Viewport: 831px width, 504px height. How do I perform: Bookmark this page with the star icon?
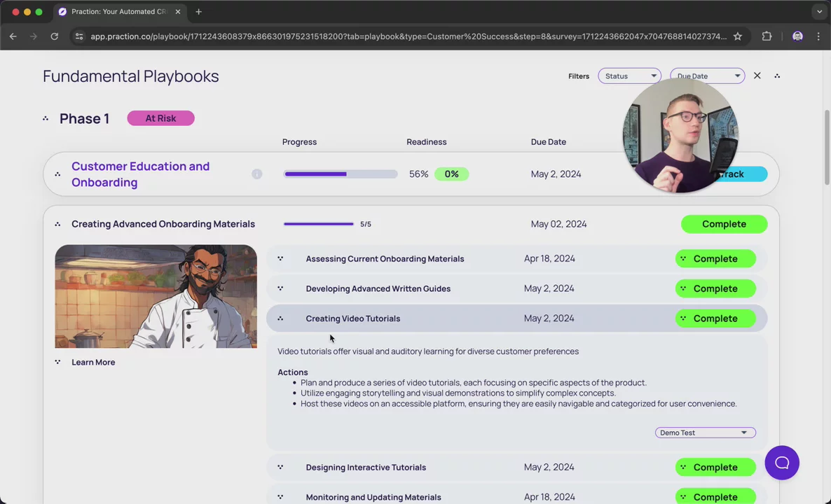[737, 36]
